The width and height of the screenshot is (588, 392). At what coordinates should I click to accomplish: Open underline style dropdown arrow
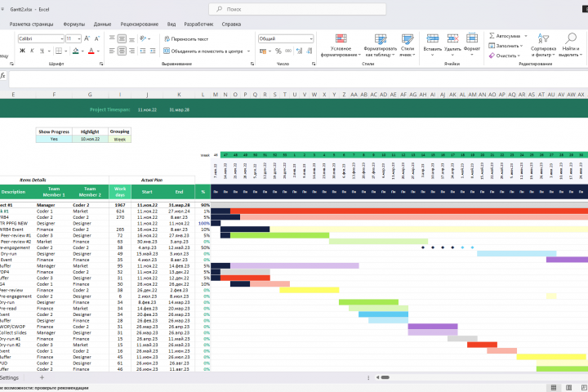coord(49,51)
